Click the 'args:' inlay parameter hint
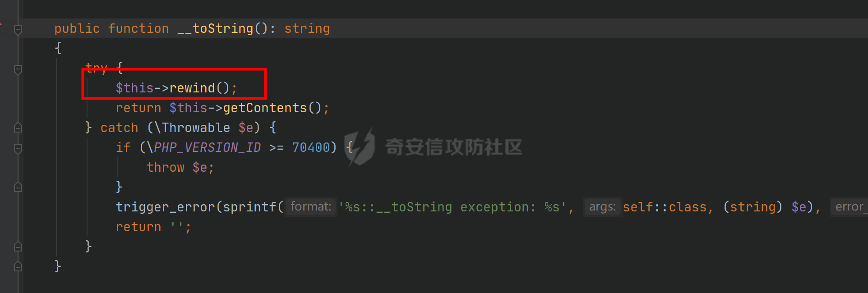 point(602,207)
